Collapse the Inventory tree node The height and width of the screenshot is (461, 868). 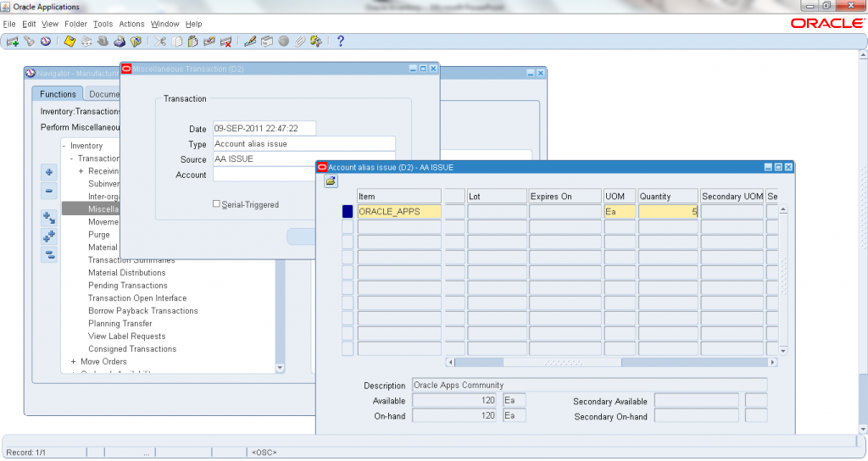click(64, 146)
